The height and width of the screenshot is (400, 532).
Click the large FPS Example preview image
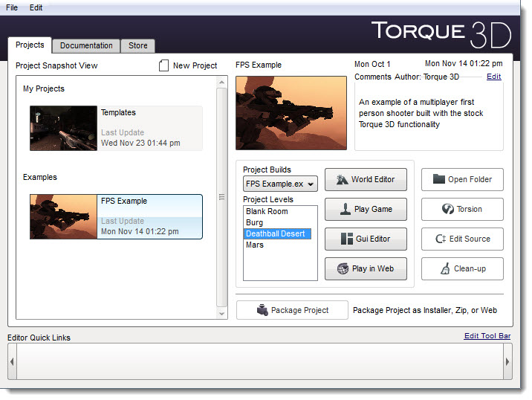click(x=291, y=113)
